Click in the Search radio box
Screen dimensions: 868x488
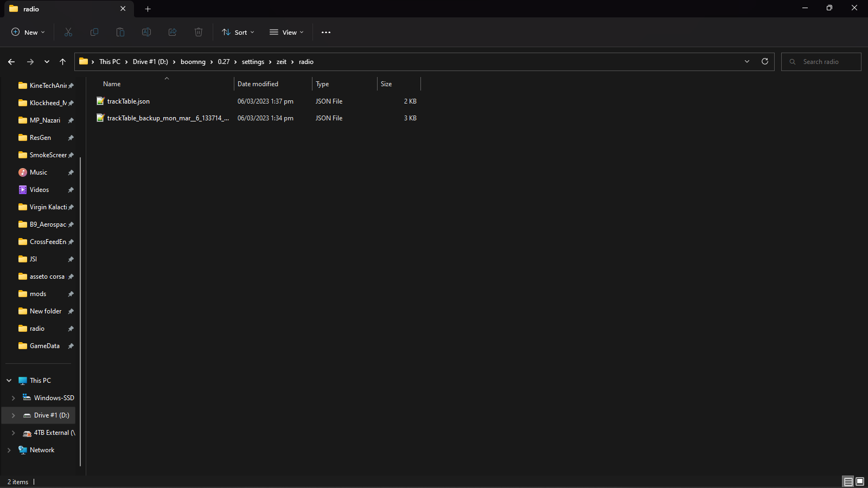[821, 62]
